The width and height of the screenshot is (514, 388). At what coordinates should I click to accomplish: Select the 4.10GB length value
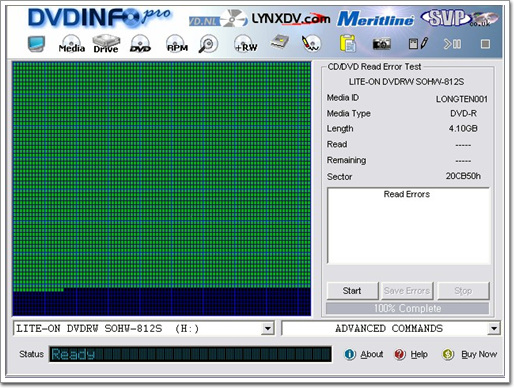pos(463,128)
